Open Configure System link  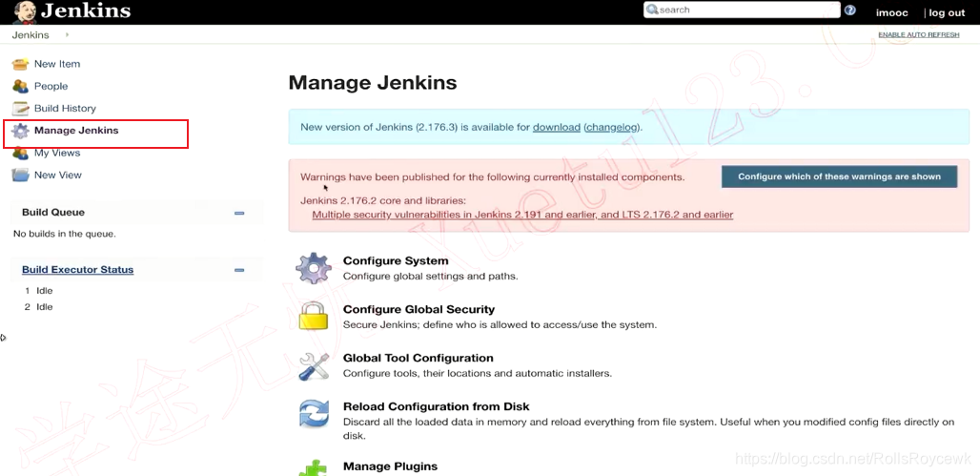tap(395, 260)
